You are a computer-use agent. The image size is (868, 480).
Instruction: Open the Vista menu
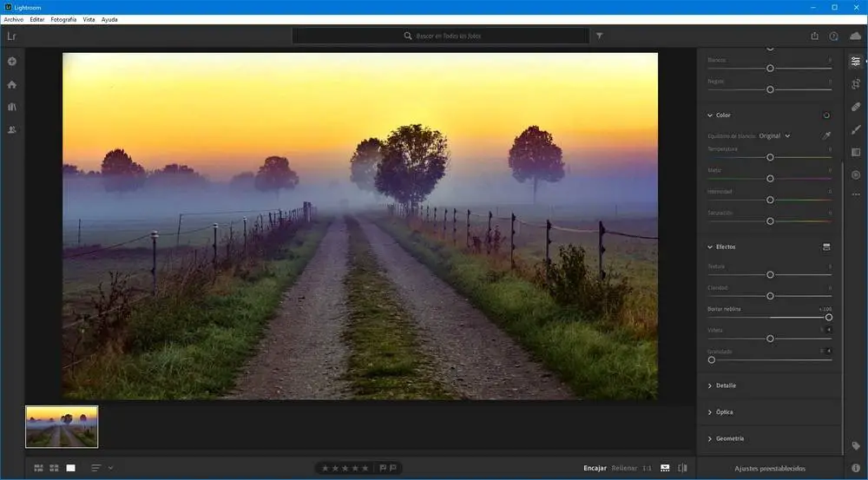pos(89,19)
